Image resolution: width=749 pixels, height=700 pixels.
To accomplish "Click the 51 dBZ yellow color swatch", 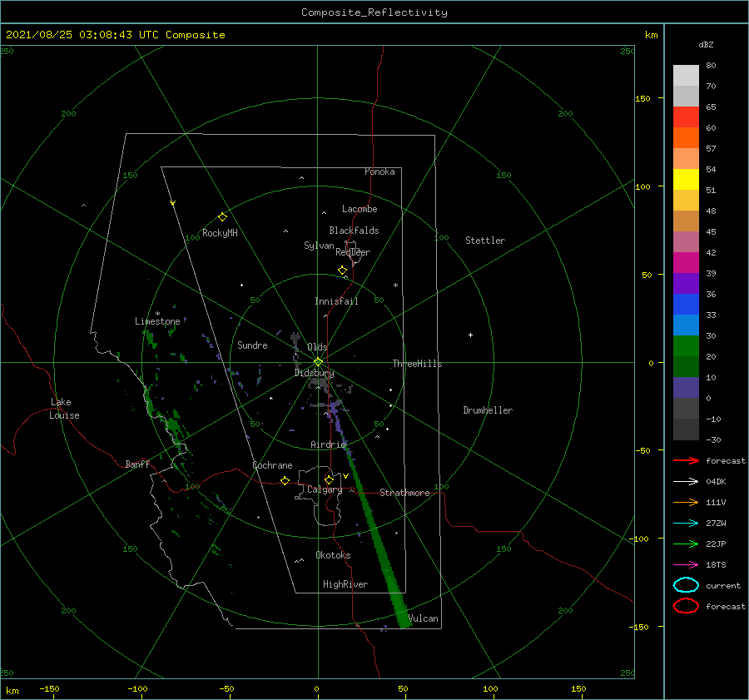I will tap(686, 180).
